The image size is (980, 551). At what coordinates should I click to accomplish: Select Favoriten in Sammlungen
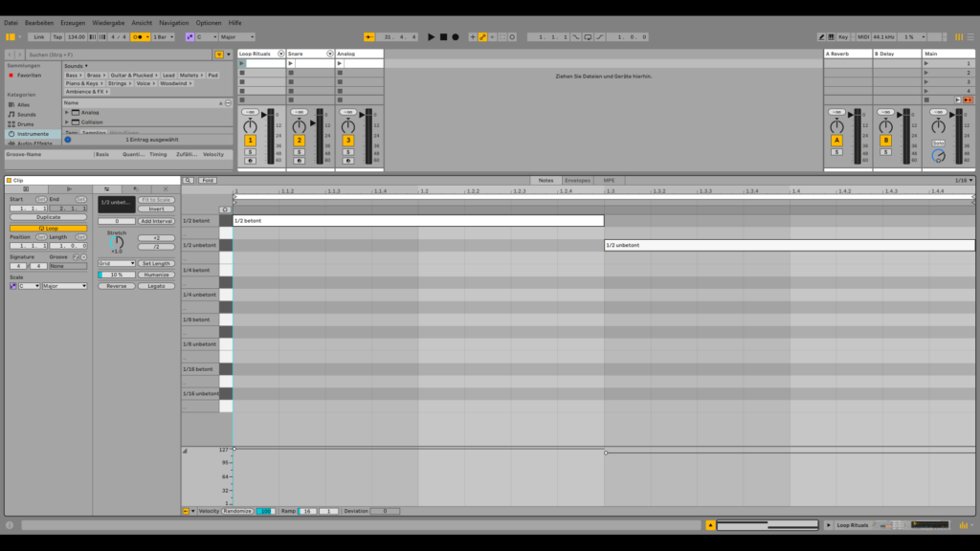click(x=30, y=75)
